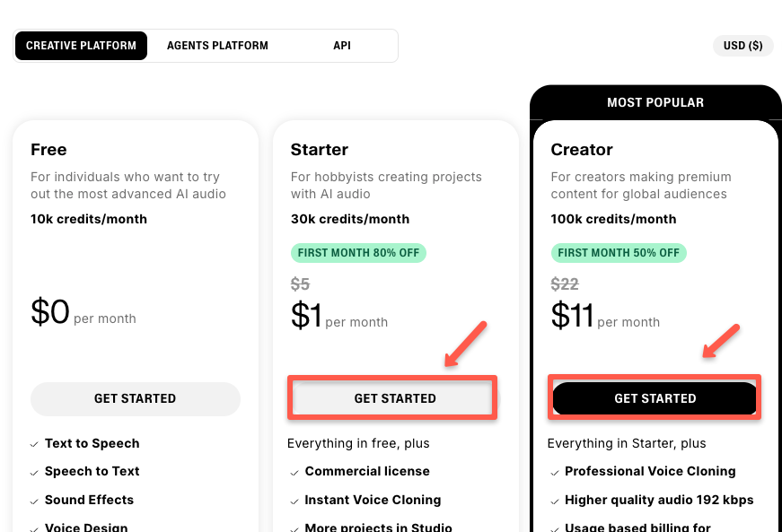The height and width of the screenshot is (532, 782).
Task: Select the Creative Platform toggle option
Action: pos(81,45)
